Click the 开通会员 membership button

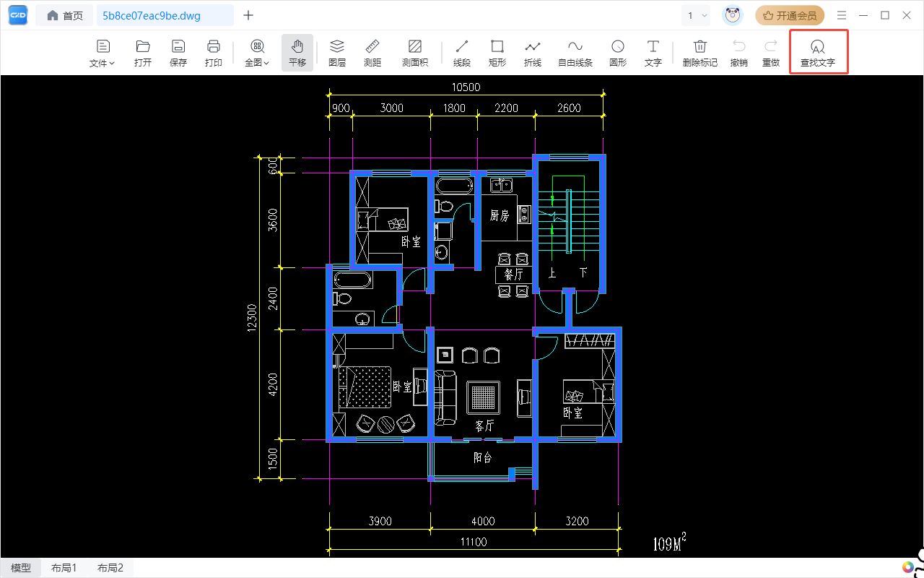coord(790,15)
